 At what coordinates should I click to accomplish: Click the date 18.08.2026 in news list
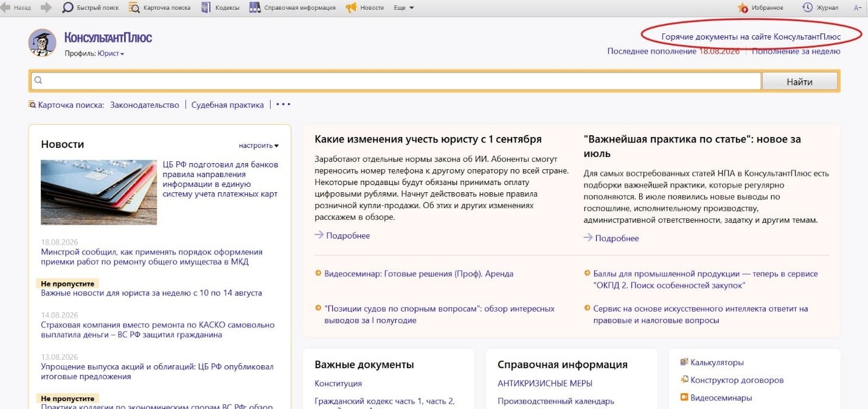pyautogui.click(x=60, y=242)
